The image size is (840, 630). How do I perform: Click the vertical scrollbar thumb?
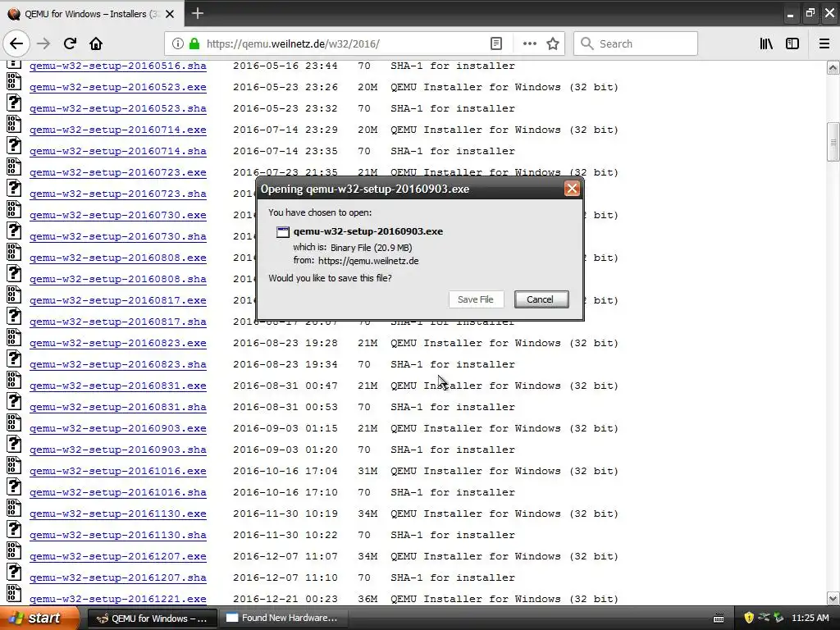pyautogui.click(x=833, y=142)
